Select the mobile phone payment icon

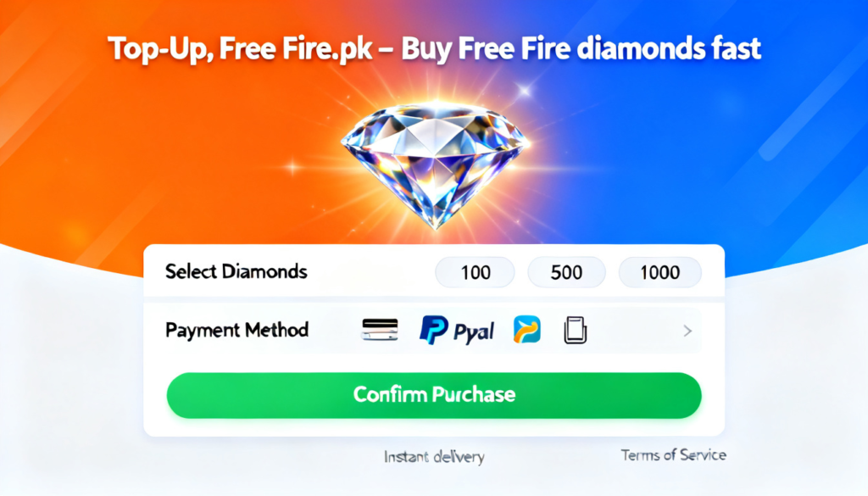(576, 330)
